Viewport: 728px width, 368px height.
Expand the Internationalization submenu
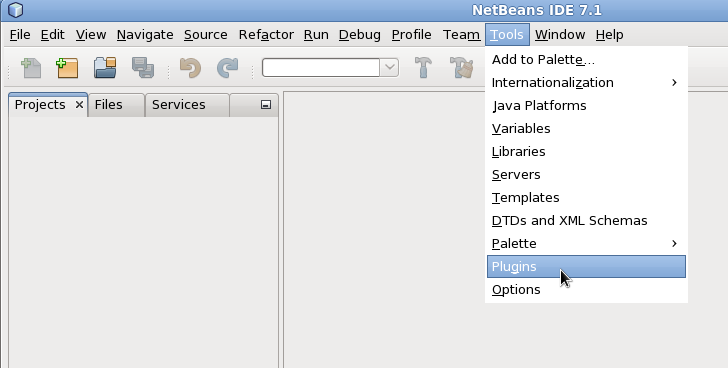tap(586, 83)
